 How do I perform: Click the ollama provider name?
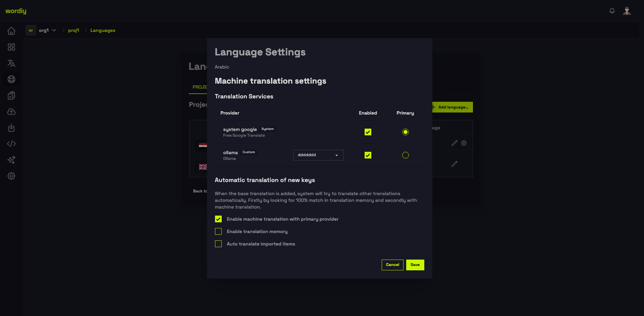pos(230,153)
